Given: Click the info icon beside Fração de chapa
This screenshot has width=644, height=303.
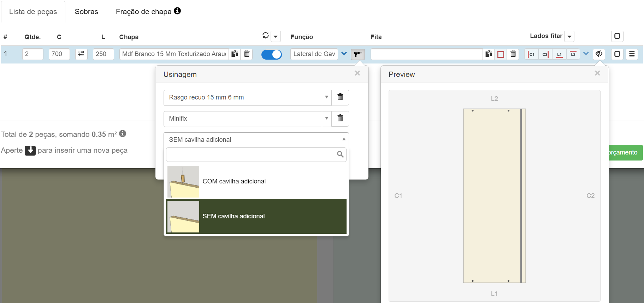Looking at the screenshot, I should (177, 11).
